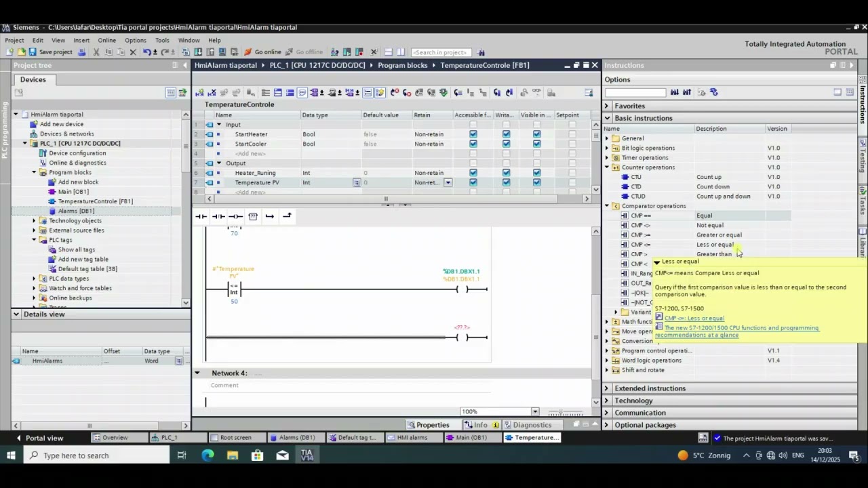Cut selection with scissors icon
Image resolution: width=868 pixels, height=488 pixels.
[x=96, y=52]
